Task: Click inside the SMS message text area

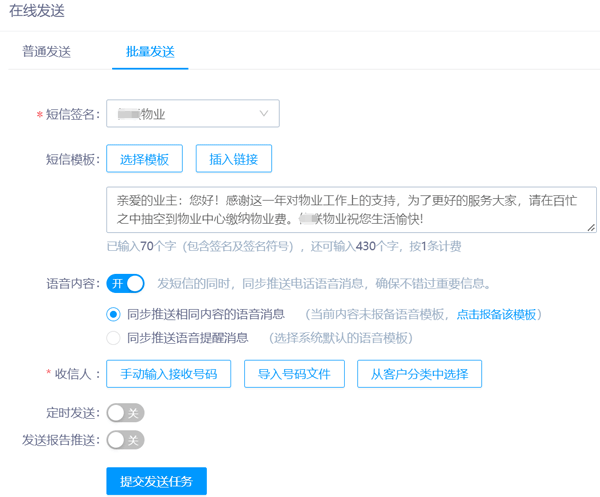Action: (x=350, y=210)
